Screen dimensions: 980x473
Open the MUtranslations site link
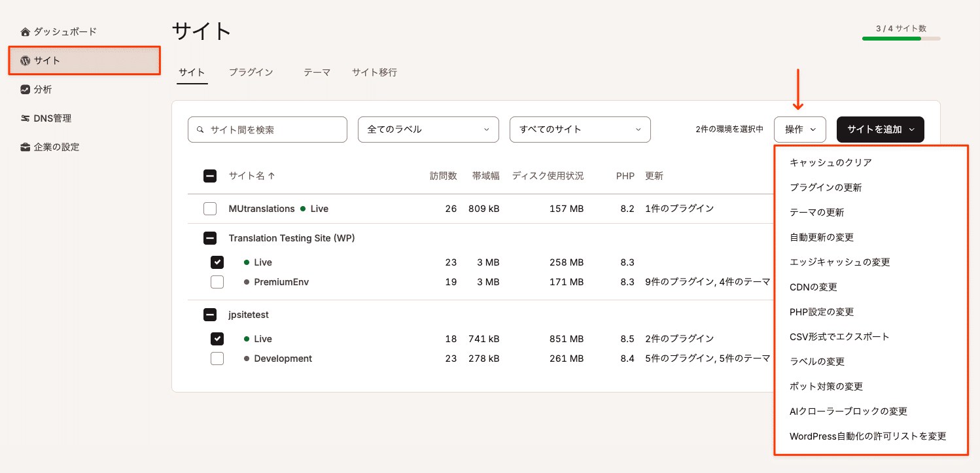(x=262, y=209)
